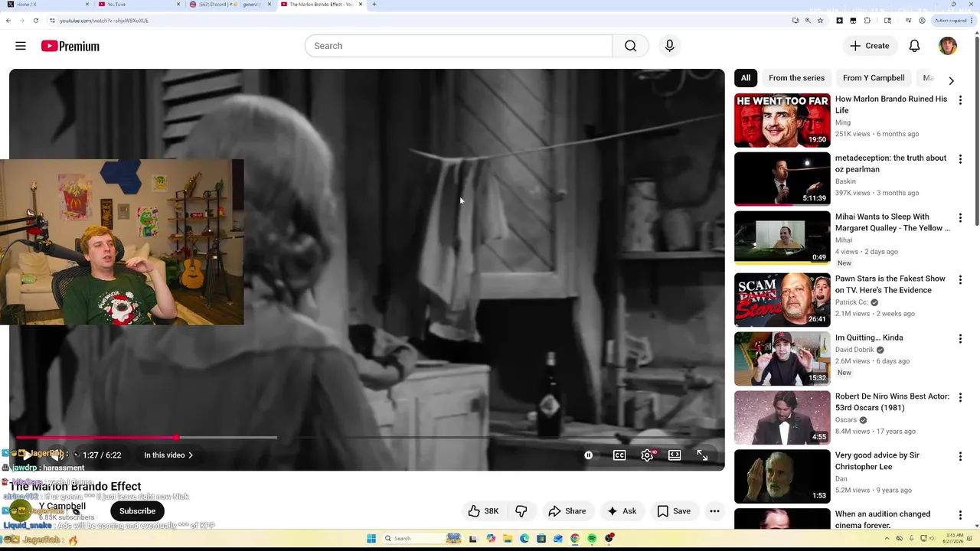Open options for metadeception video
980x551 pixels.
point(960,159)
